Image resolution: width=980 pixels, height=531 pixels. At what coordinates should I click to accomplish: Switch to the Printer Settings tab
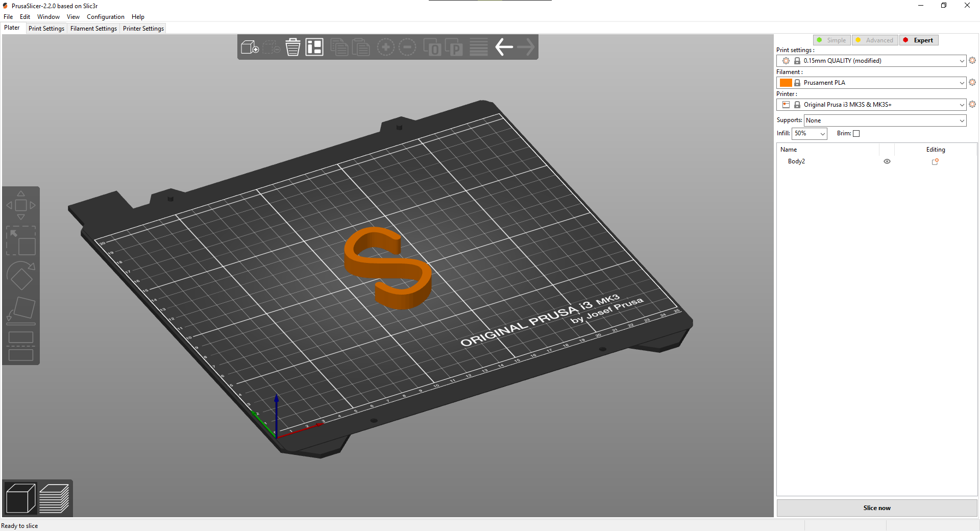pos(143,29)
